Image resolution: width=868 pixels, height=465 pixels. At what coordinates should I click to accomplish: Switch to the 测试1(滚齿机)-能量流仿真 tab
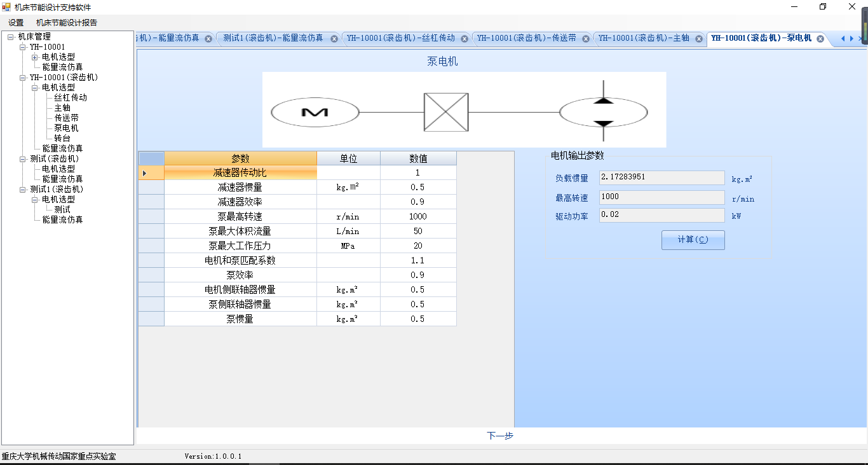tap(273, 38)
